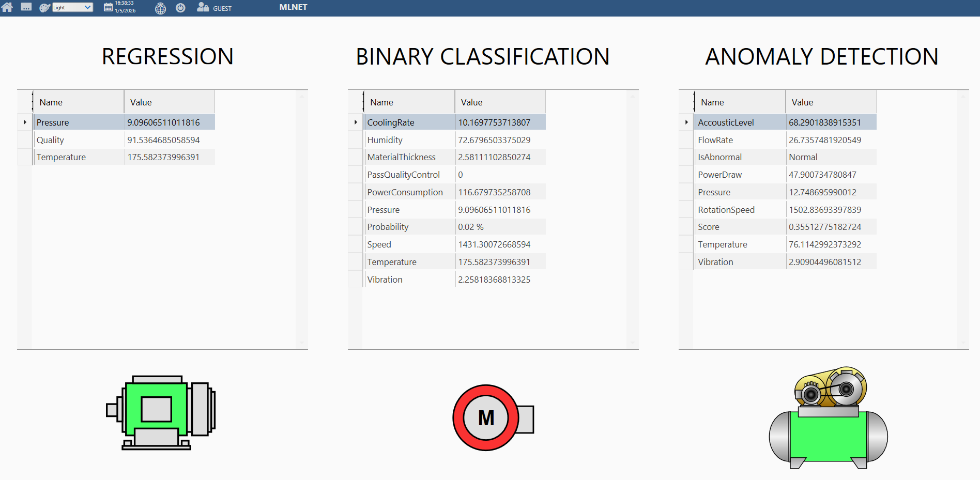Expand the Pressure row arrow in Regression table
The width and height of the screenshot is (980, 480).
point(25,122)
